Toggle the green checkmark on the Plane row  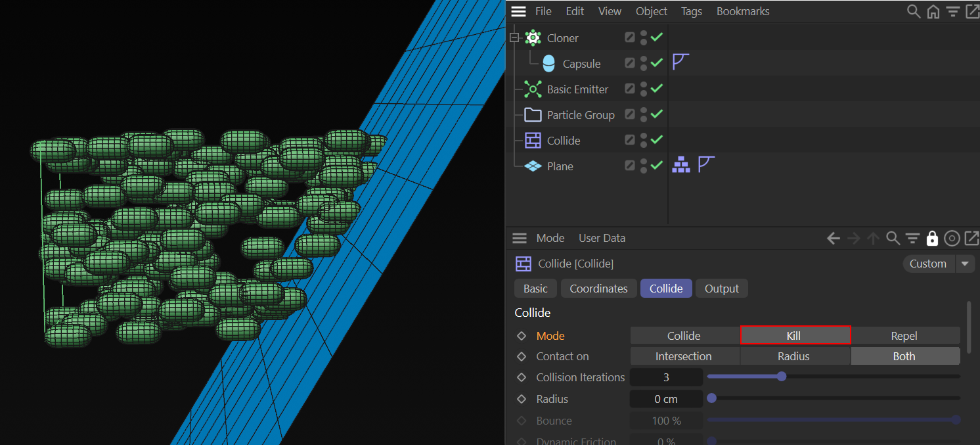657,166
